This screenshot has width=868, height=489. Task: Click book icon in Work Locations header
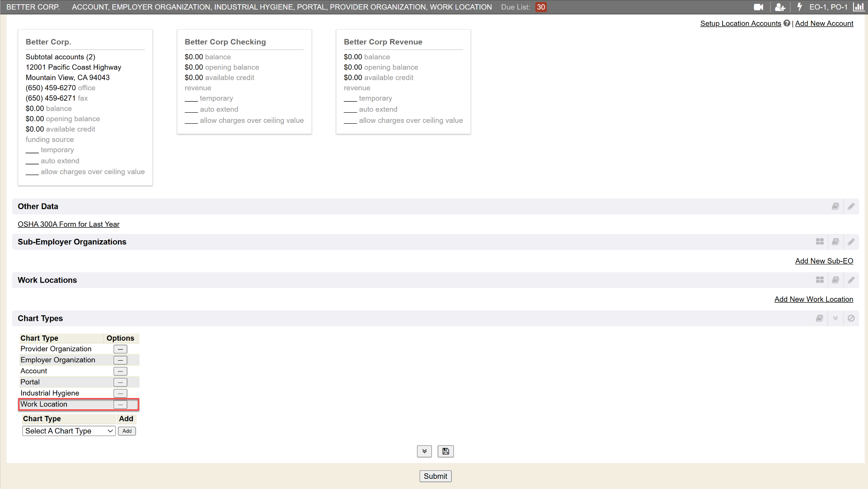tap(835, 280)
